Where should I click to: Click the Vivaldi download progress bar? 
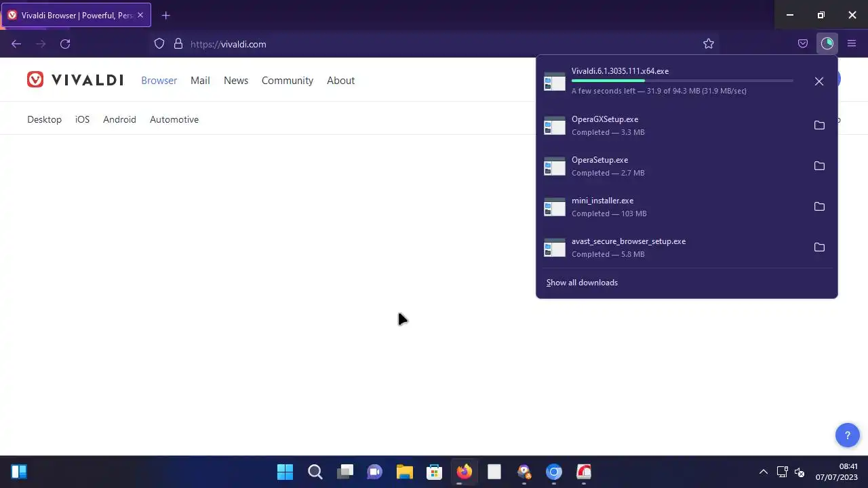click(682, 81)
